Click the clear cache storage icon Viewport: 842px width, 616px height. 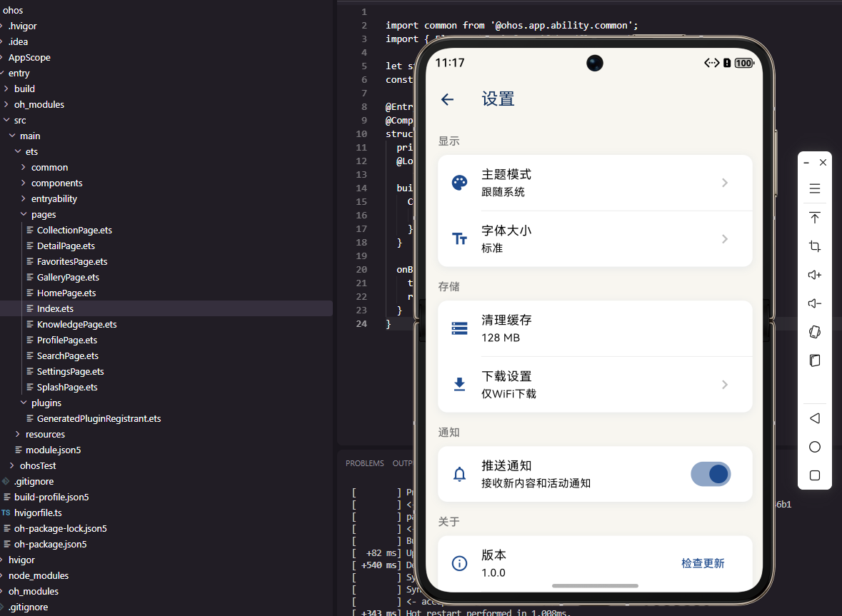[x=459, y=328]
